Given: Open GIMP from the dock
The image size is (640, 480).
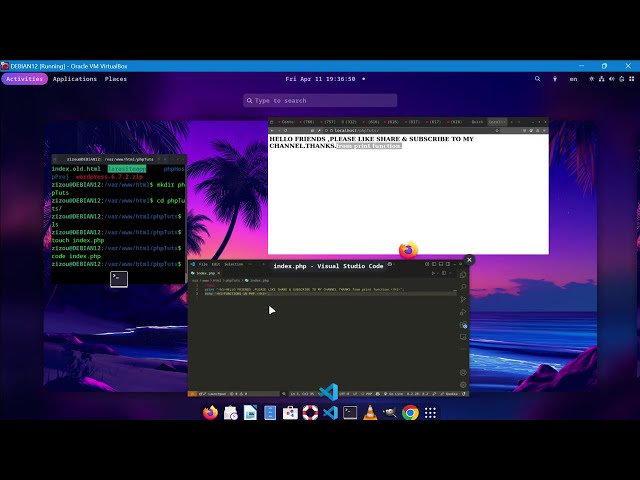Looking at the screenshot, I should coord(390,413).
